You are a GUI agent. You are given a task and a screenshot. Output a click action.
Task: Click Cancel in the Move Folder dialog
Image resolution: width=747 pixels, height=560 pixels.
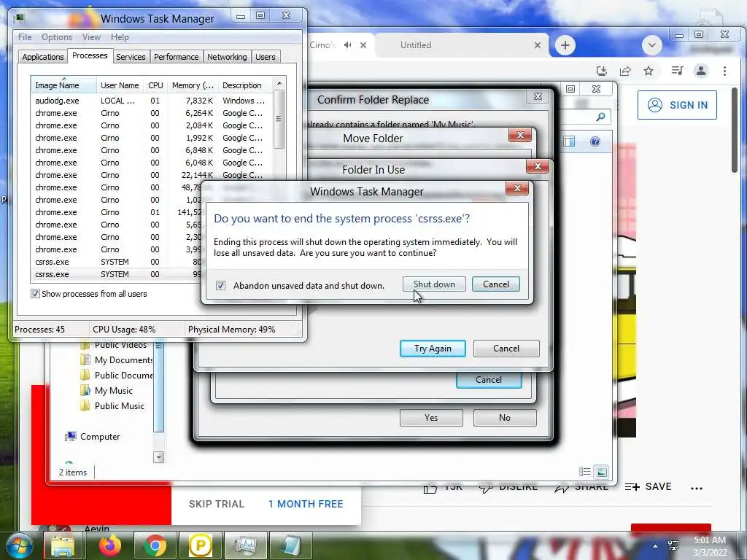point(489,379)
